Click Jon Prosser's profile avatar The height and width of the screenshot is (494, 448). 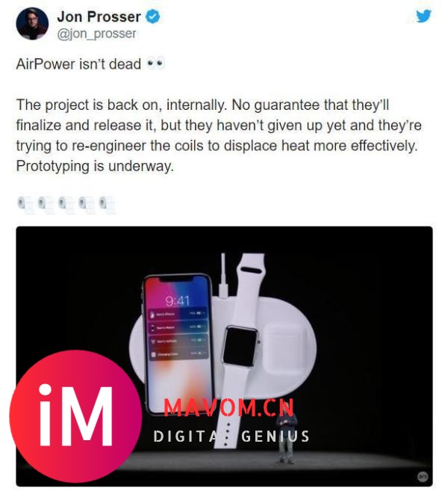tap(32, 24)
